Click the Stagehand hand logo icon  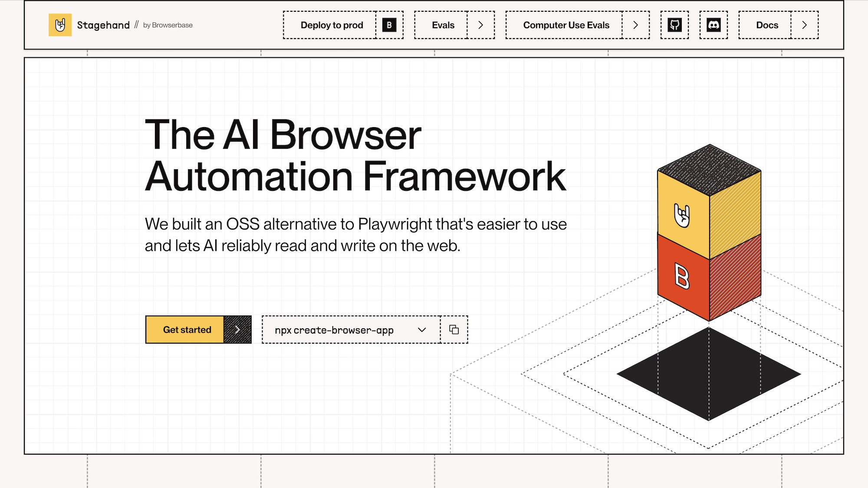[x=60, y=25]
